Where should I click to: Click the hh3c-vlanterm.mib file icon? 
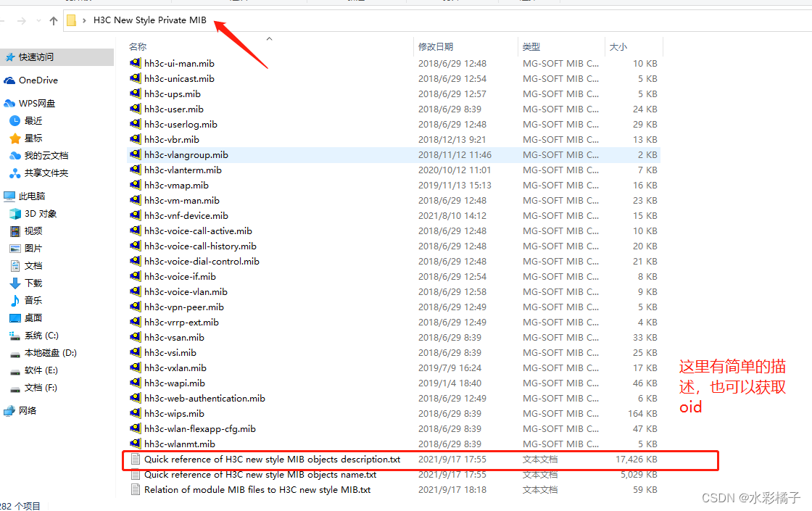[135, 170]
